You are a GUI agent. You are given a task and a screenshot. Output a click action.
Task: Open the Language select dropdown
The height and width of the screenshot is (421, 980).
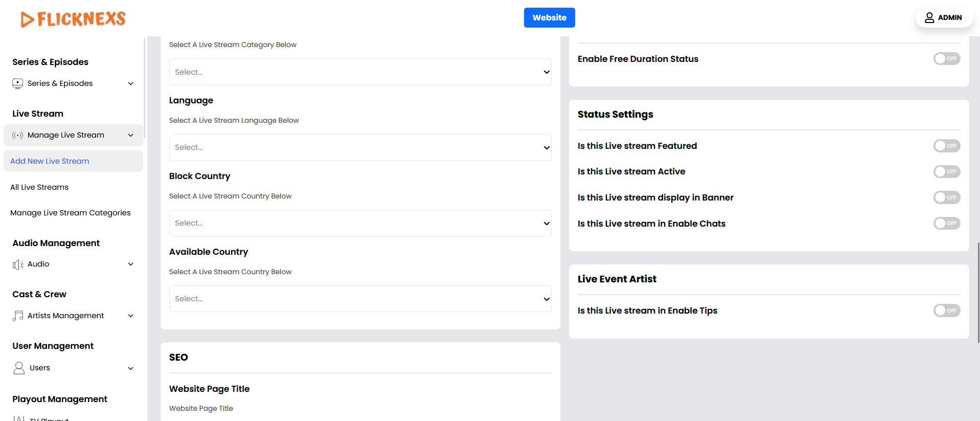coord(360,148)
